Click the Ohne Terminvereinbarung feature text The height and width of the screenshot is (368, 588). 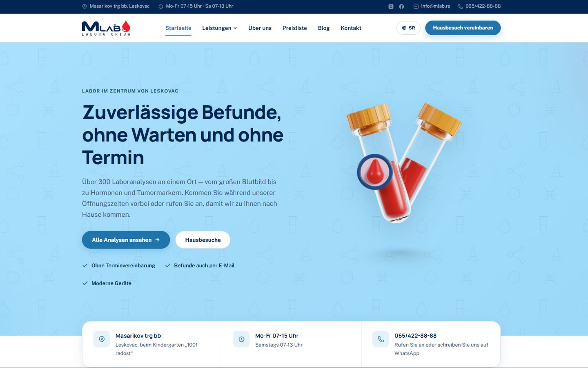123,265
